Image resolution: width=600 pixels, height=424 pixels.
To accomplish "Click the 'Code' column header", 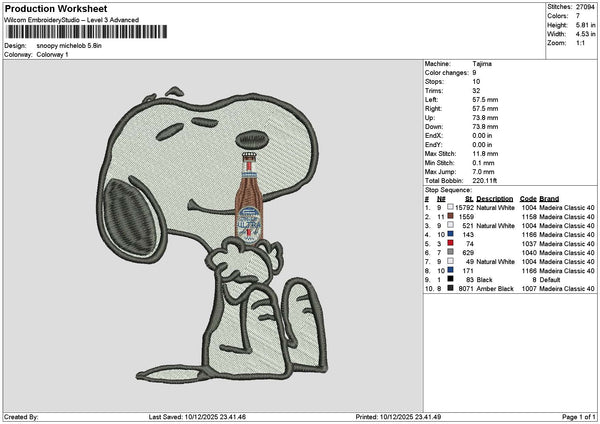I will pos(528,199).
